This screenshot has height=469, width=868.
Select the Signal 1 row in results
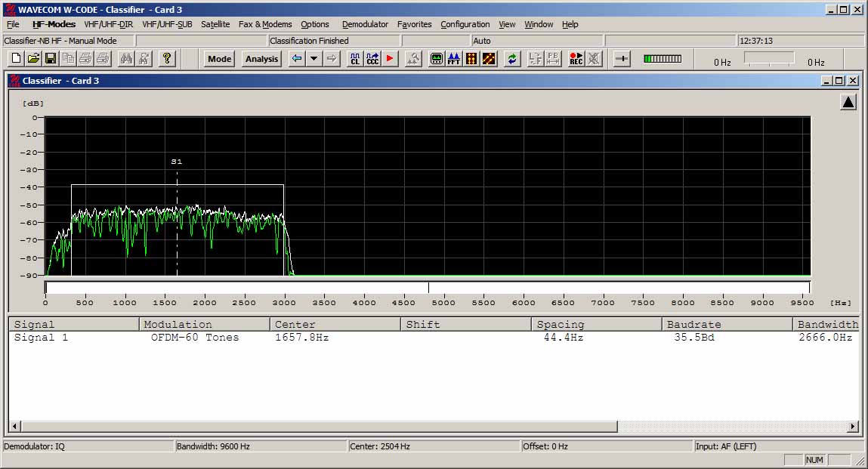pos(434,338)
